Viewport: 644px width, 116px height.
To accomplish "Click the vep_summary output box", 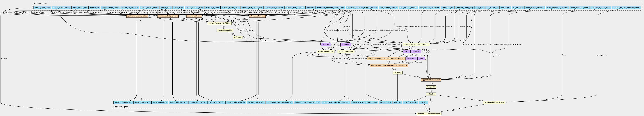I will click(385, 102).
